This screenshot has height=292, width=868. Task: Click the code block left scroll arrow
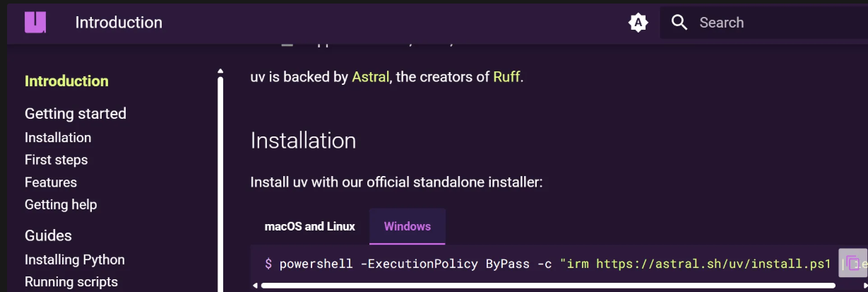click(x=255, y=286)
